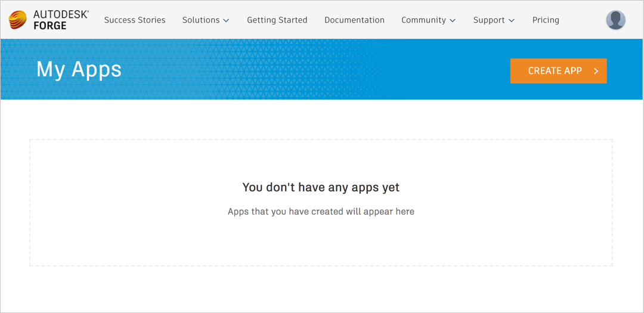Navigate to the Pricing page
Viewport: 644px width, 313px height.
(x=546, y=20)
